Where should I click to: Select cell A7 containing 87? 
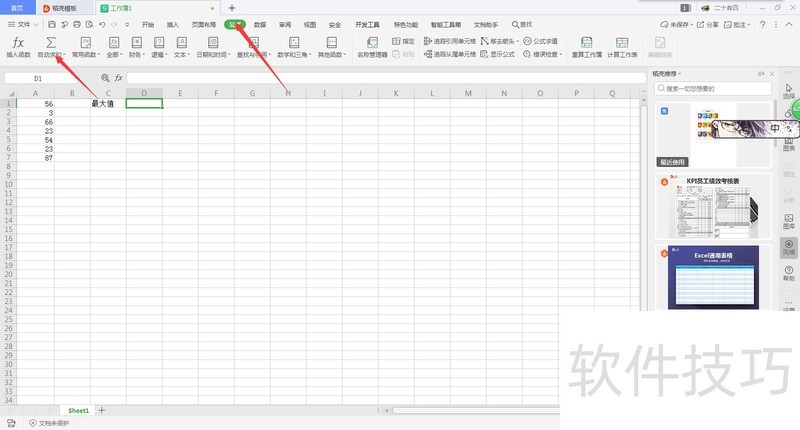[x=35, y=158]
